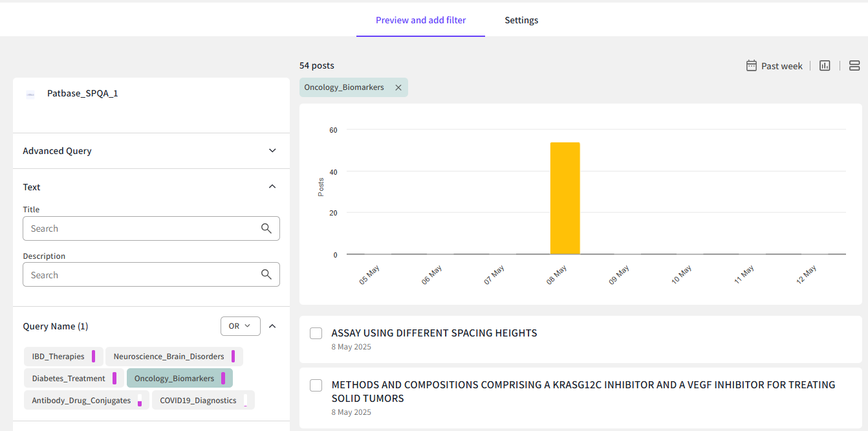Tick checkbox for Assay Using Different Spacing Heights
The height and width of the screenshot is (431, 868).
(316, 333)
